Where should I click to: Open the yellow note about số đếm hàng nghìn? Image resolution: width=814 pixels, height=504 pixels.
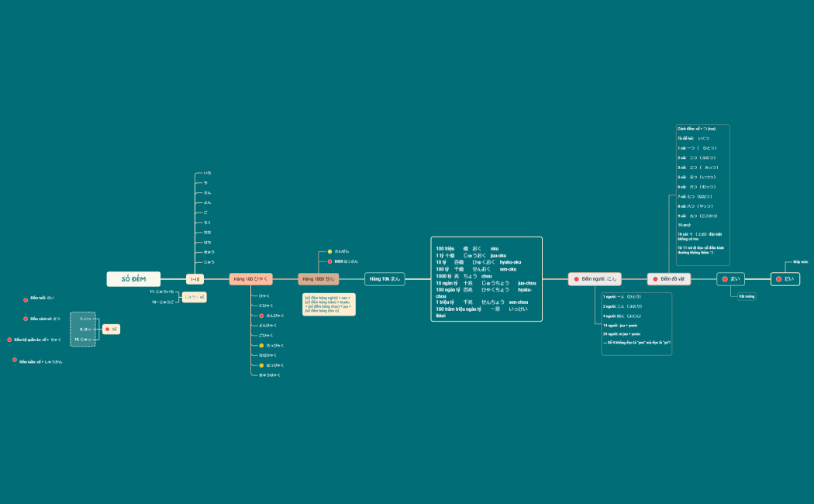(329, 304)
